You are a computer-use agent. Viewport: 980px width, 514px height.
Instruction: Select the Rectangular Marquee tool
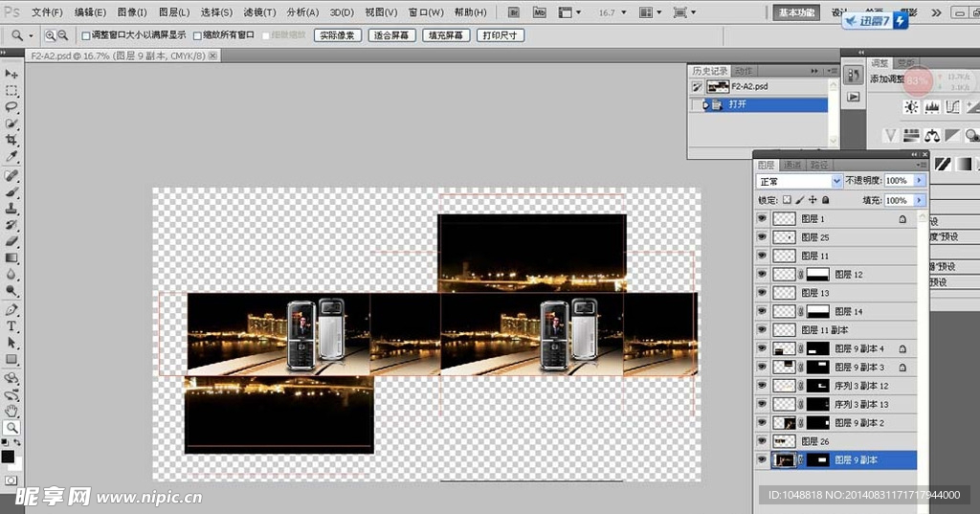pyautogui.click(x=12, y=91)
